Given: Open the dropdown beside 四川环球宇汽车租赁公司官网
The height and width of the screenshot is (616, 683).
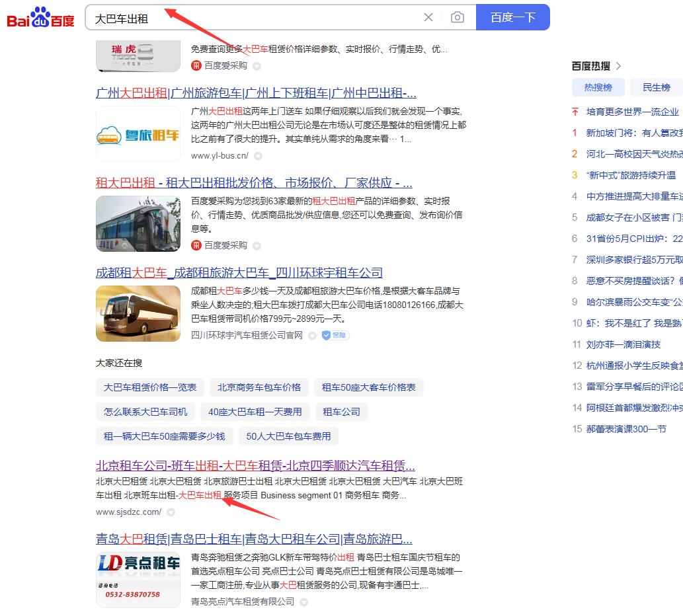Looking at the screenshot, I should point(312,336).
